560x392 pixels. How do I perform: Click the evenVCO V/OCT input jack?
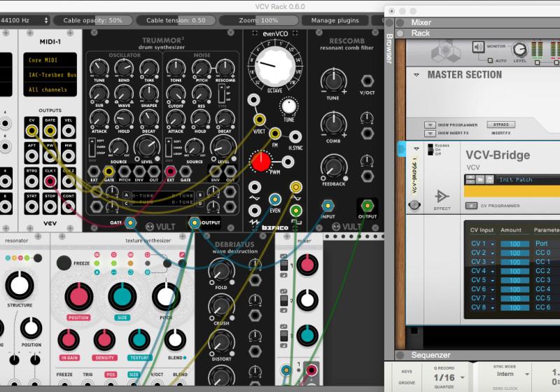coord(259,119)
